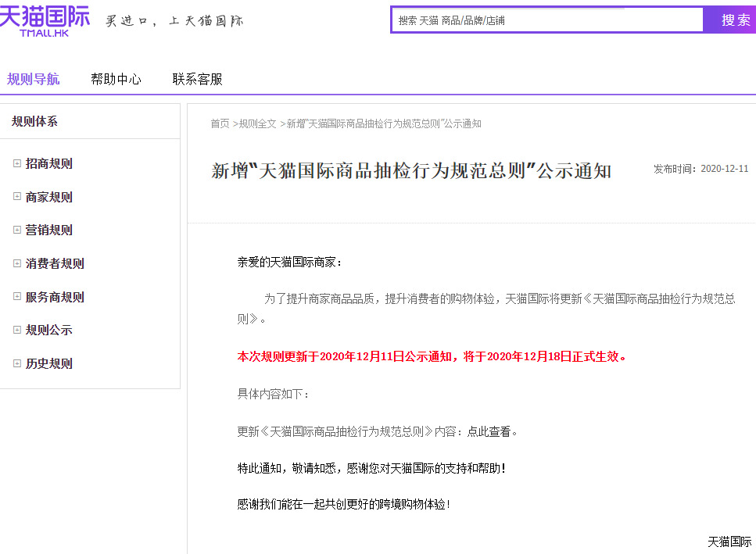Select the 营销规则 sidebar item

click(x=48, y=230)
